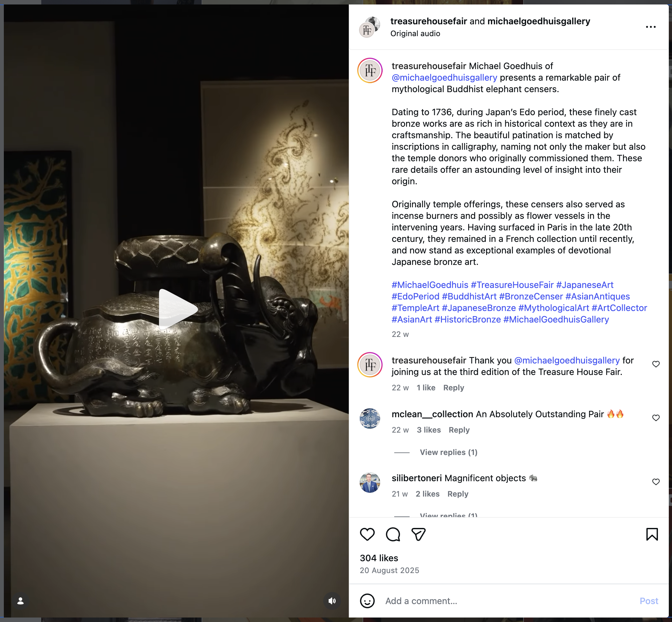Open comment bubble icon below comments

(393, 534)
